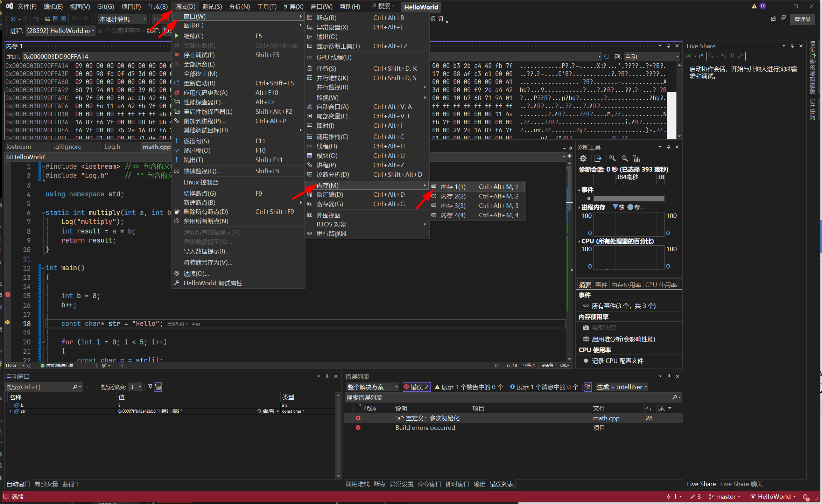Click the Save All toolbar icon
Image resolution: width=822 pixels, height=504 pixels.
(63, 19)
